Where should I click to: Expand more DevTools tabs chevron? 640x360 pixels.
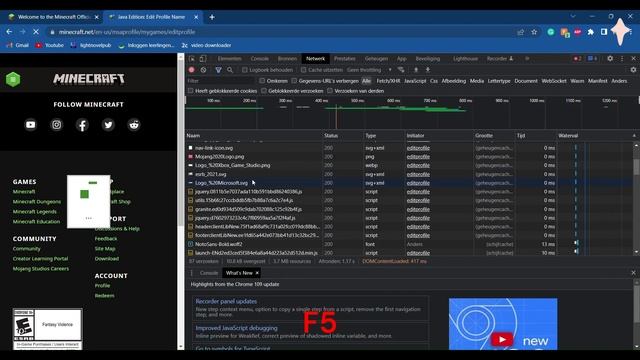[527, 58]
